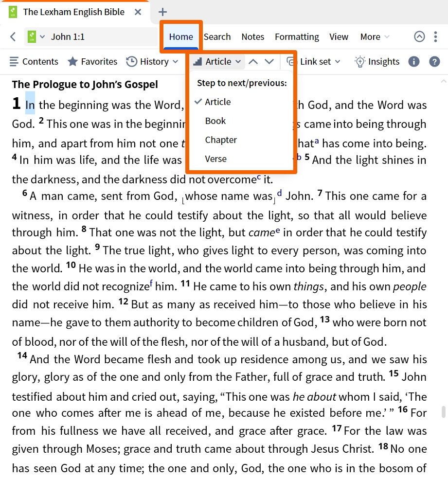Expand the More menu
The height and width of the screenshot is (479, 448).
(375, 37)
